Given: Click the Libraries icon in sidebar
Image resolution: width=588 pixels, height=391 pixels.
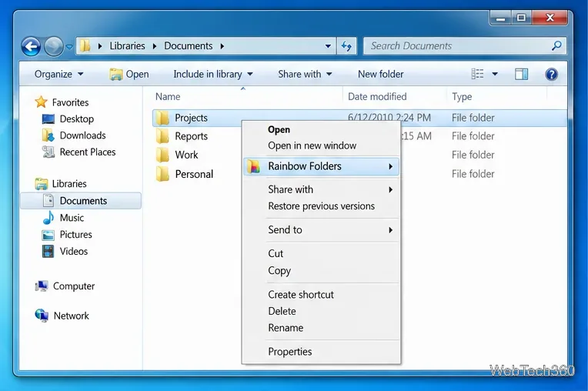Looking at the screenshot, I should coord(42,184).
